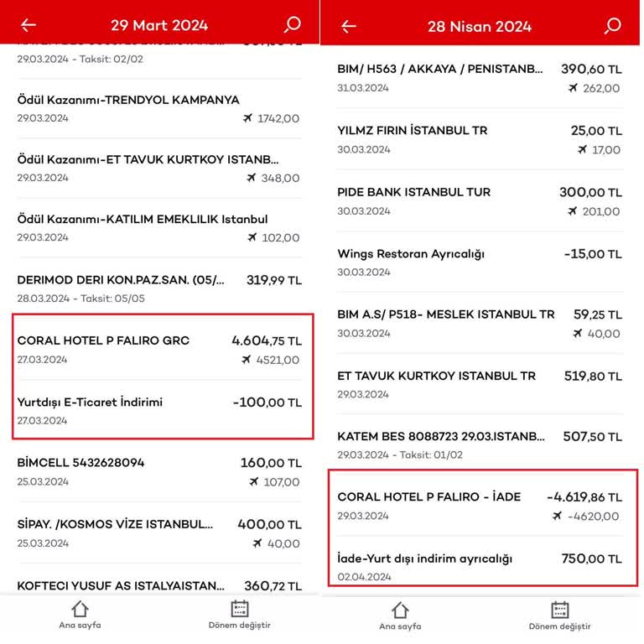Open KOFTECI YUSUF AS transaction
This screenshot has width=644, height=644.
[x=159, y=585]
